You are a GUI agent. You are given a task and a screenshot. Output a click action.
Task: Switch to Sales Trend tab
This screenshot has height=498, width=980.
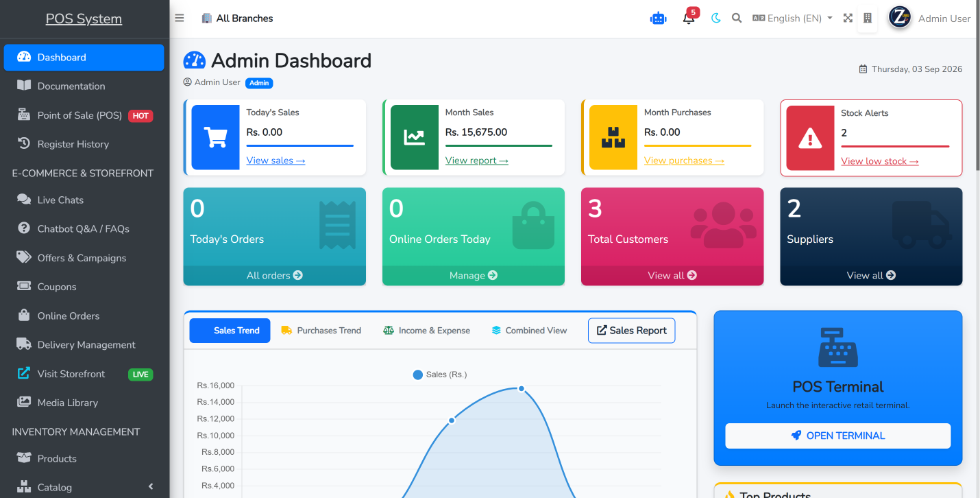pyautogui.click(x=230, y=331)
